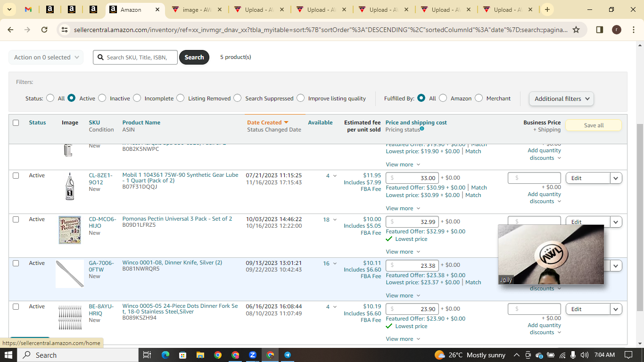
Task: Open the Chrome three-dot menu
Action: [634, 30]
